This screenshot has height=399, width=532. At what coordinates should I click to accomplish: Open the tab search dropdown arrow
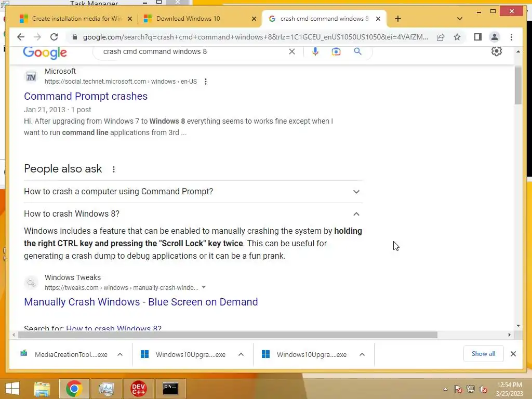click(460, 19)
